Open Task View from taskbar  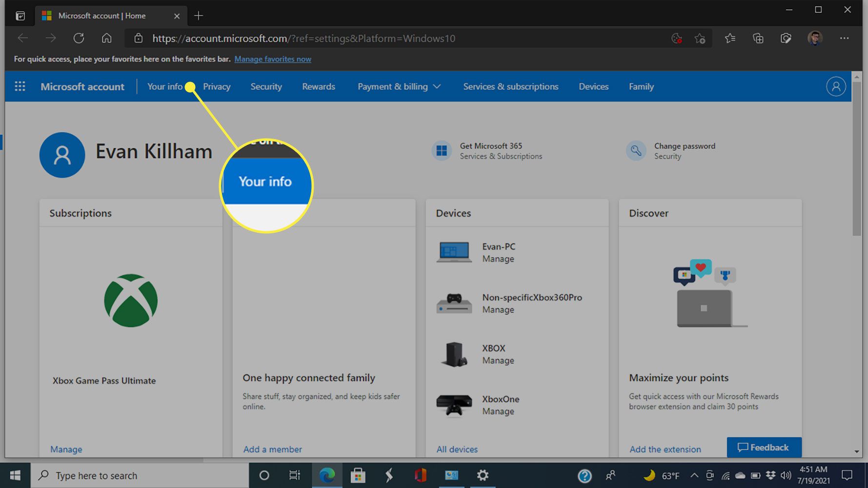pyautogui.click(x=295, y=475)
